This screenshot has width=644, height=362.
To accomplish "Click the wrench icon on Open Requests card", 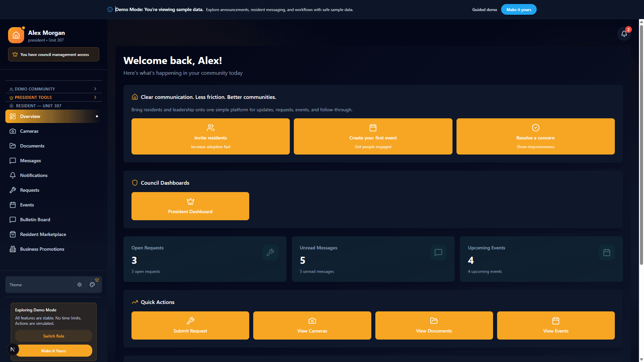I will [270, 252].
